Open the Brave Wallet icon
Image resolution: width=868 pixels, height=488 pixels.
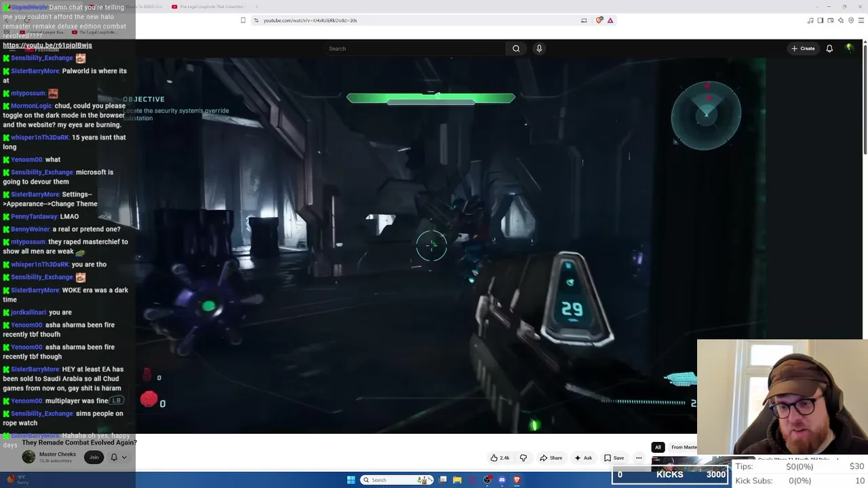[831, 20]
